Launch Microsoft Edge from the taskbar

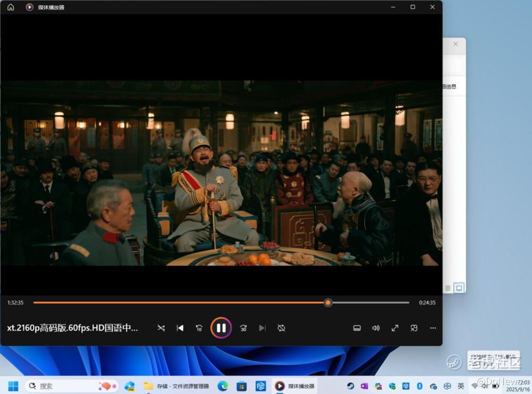coord(222,386)
